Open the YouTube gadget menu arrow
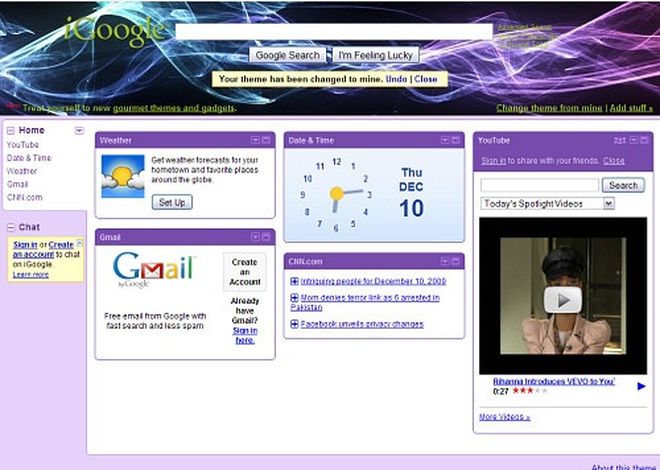This screenshot has height=470, width=660. (x=633, y=140)
